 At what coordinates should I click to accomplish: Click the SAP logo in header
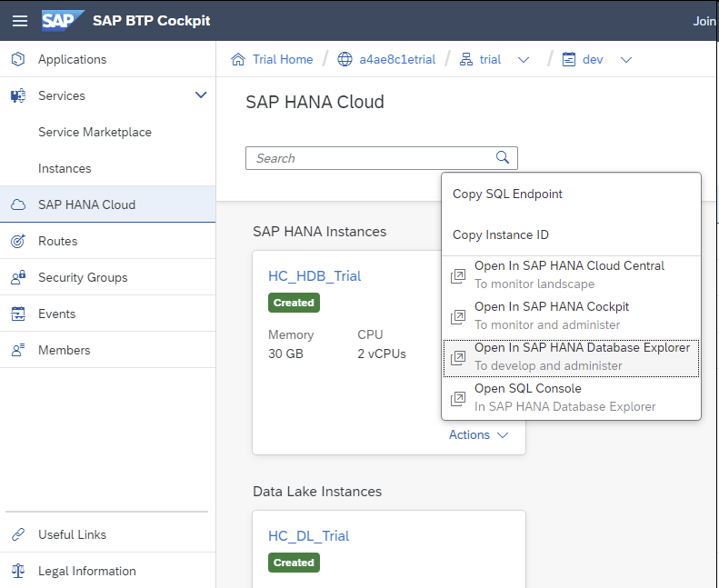[63, 20]
